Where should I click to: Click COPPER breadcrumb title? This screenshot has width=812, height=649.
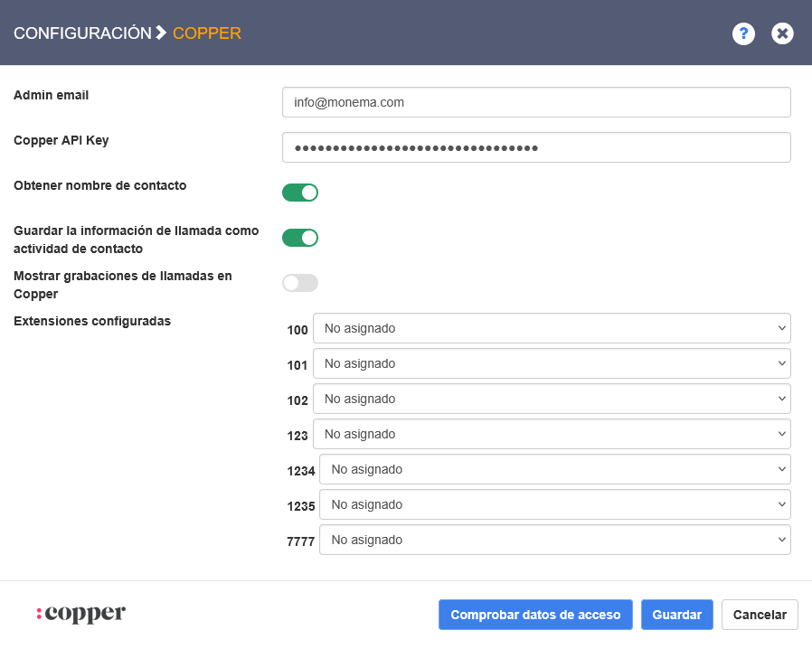(207, 33)
